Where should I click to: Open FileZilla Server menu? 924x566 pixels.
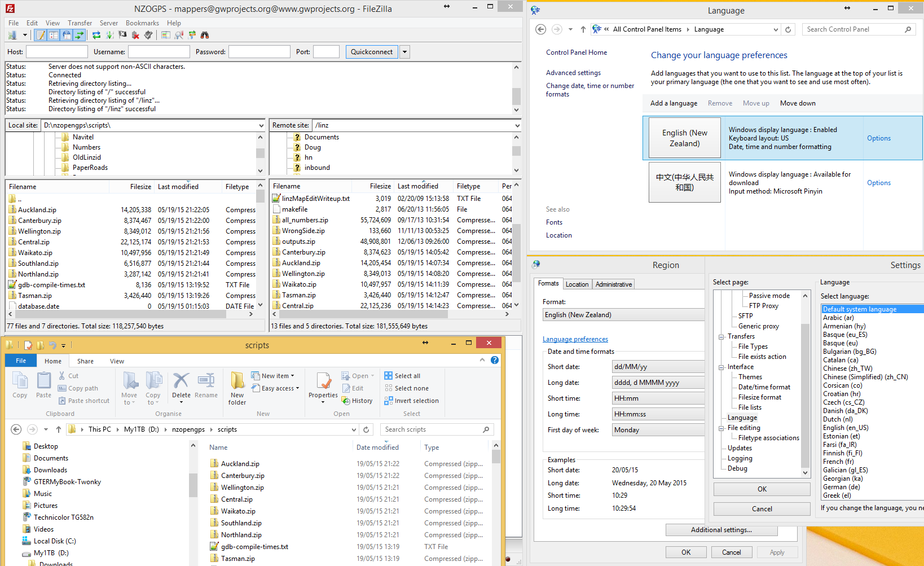point(109,23)
